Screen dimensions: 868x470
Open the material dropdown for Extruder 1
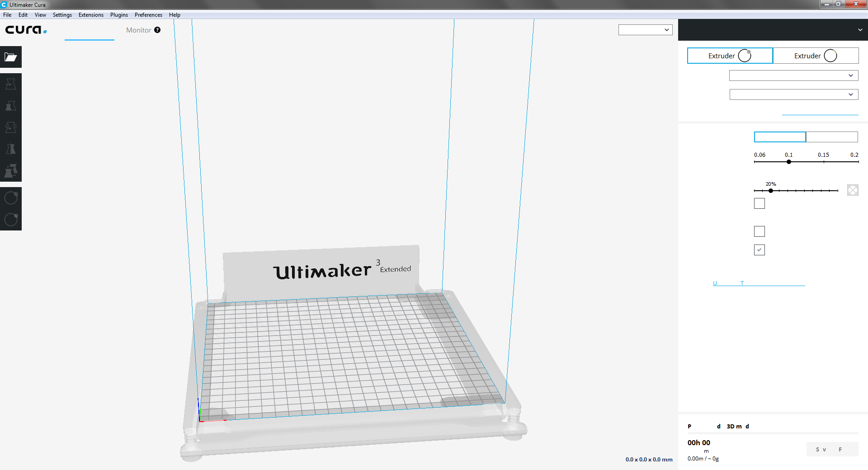tap(793, 75)
